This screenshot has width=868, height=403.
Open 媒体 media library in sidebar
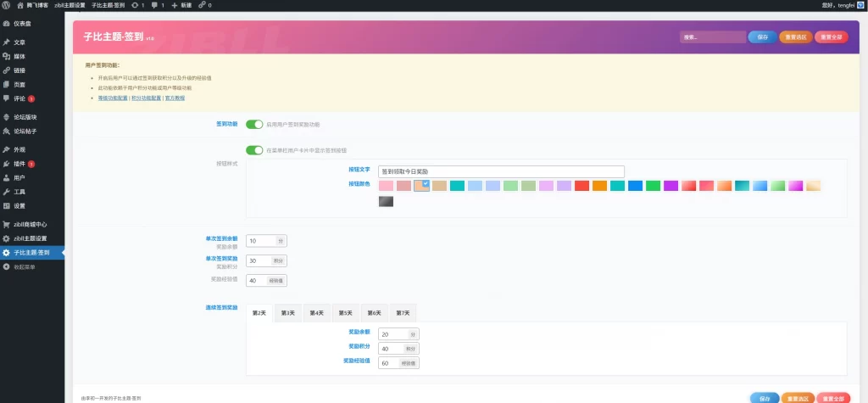pos(19,56)
